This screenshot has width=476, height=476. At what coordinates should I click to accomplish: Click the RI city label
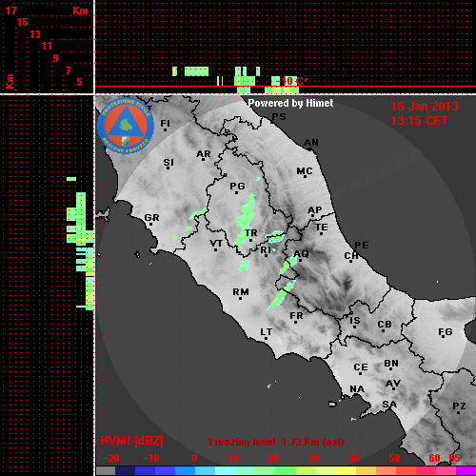click(x=266, y=250)
